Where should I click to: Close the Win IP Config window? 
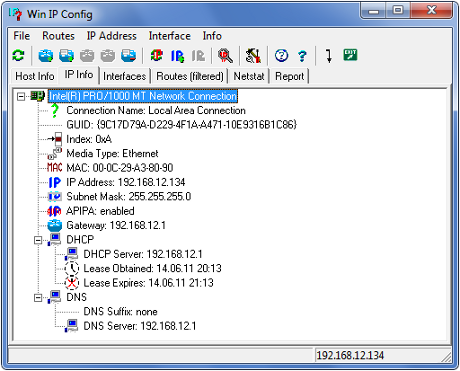[432, 10]
